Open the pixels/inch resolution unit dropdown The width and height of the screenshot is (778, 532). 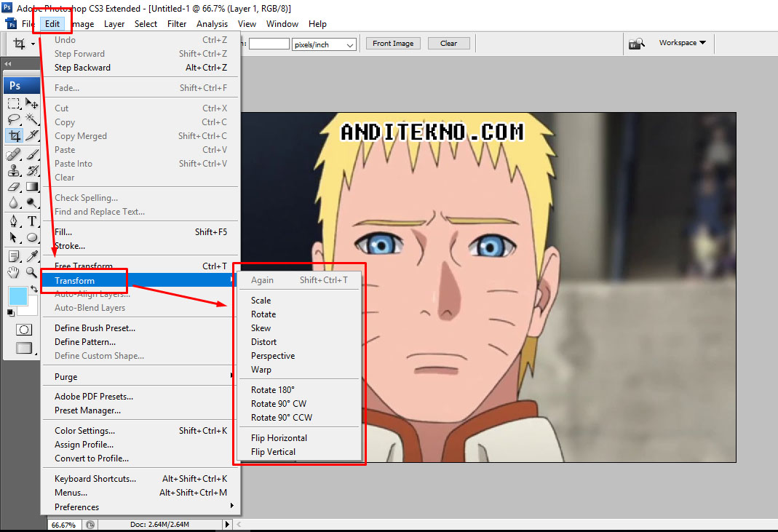[324, 44]
